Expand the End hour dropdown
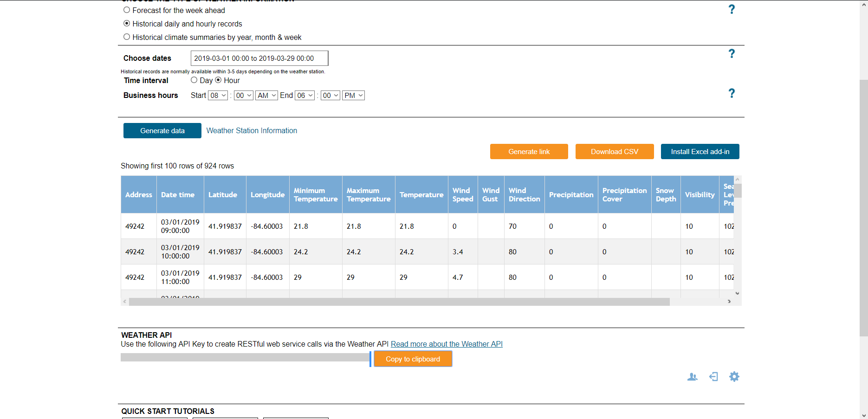 tap(304, 96)
